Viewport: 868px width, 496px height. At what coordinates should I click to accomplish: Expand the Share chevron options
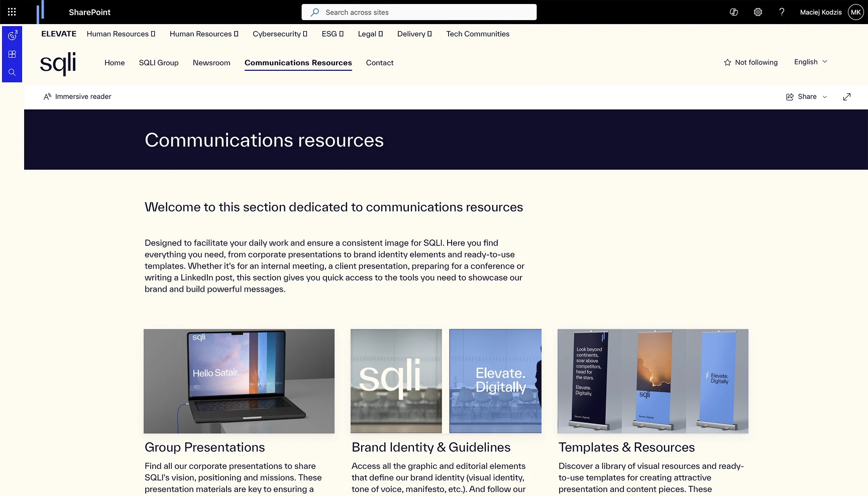[x=825, y=97]
